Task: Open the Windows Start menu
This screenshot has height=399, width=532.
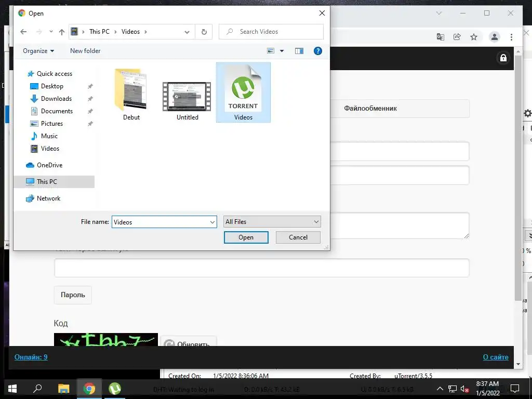Action: (x=12, y=389)
